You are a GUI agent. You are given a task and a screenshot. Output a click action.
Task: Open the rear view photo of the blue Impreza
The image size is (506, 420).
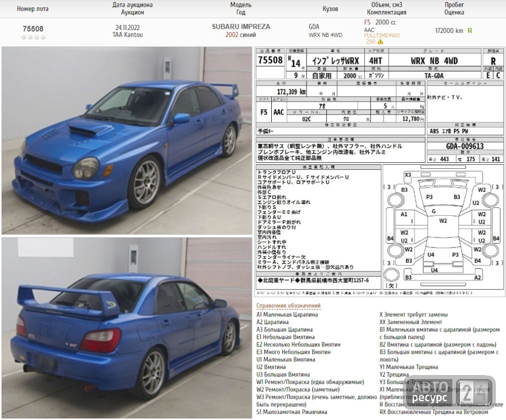coord(127,328)
